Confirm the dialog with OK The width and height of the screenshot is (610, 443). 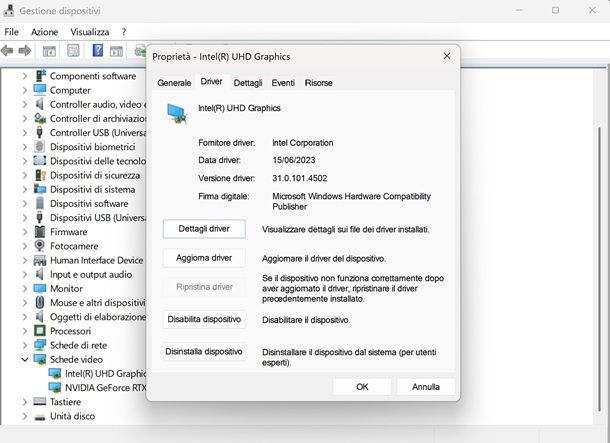tap(362, 387)
